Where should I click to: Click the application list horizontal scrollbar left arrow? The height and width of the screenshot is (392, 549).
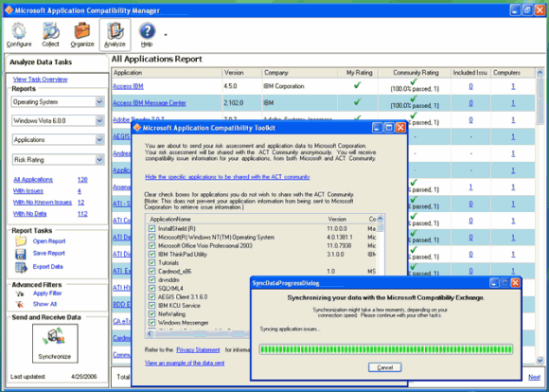click(x=150, y=333)
